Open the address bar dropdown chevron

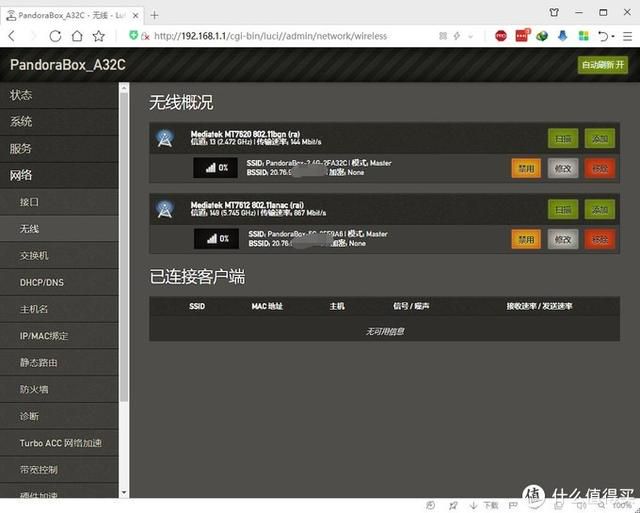(471, 36)
